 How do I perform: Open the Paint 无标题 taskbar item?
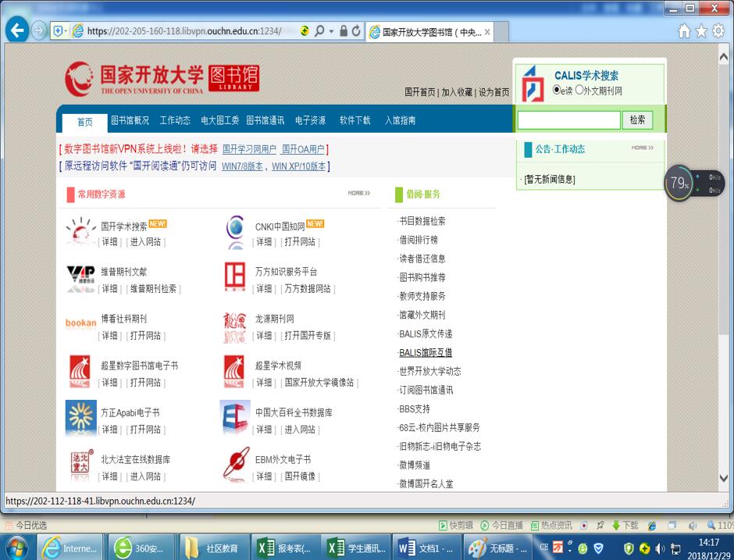pos(497,548)
